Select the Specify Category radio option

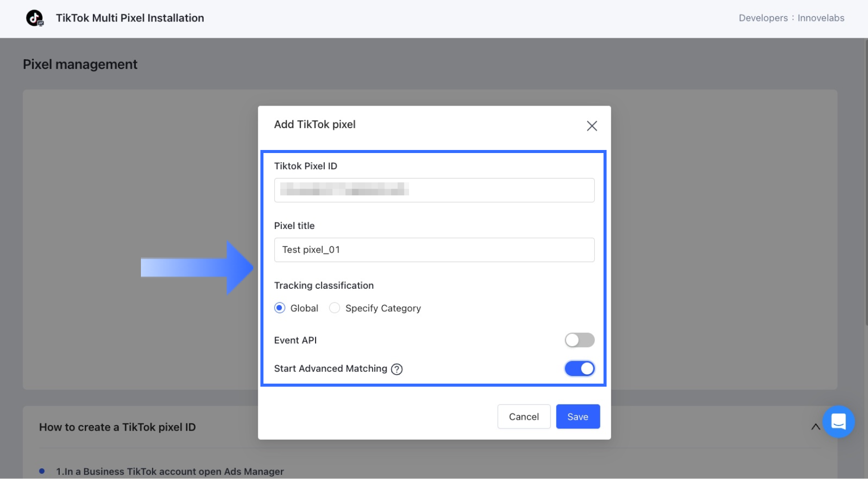click(335, 308)
